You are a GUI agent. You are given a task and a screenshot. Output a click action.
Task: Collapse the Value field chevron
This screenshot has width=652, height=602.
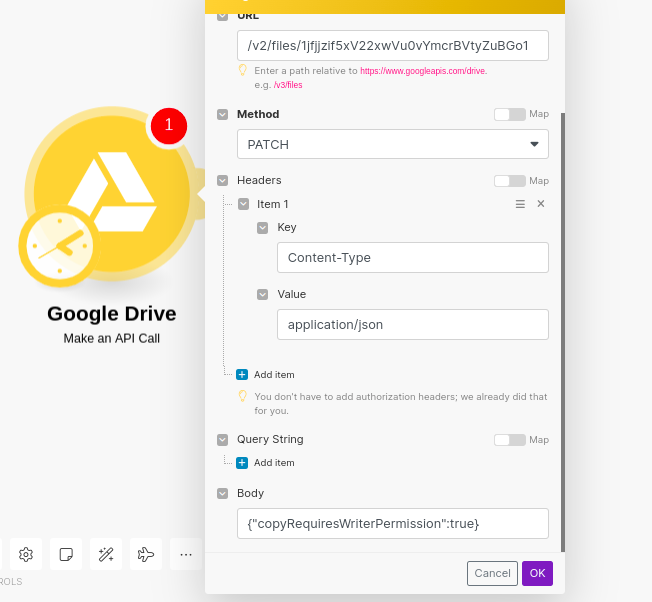pos(262,295)
